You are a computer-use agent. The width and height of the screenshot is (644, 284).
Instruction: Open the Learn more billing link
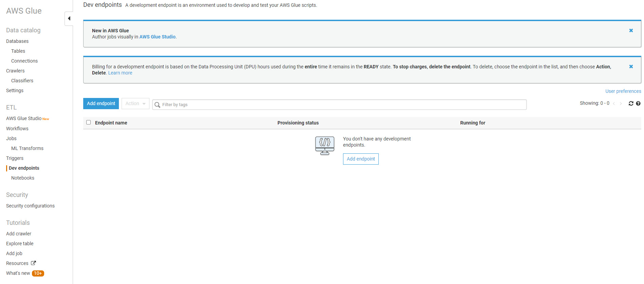click(120, 73)
